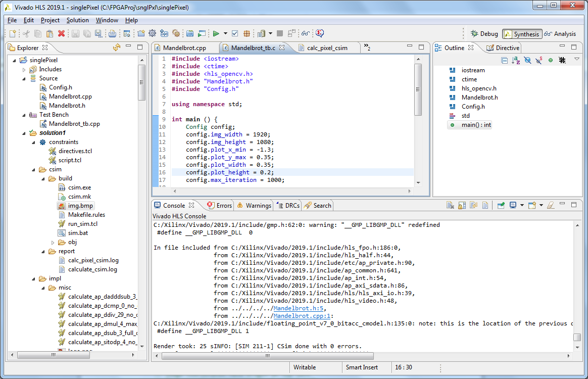The width and height of the screenshot is (588, 379).
Task: Open the Outline panel view menu triangle
Action: 576,60
